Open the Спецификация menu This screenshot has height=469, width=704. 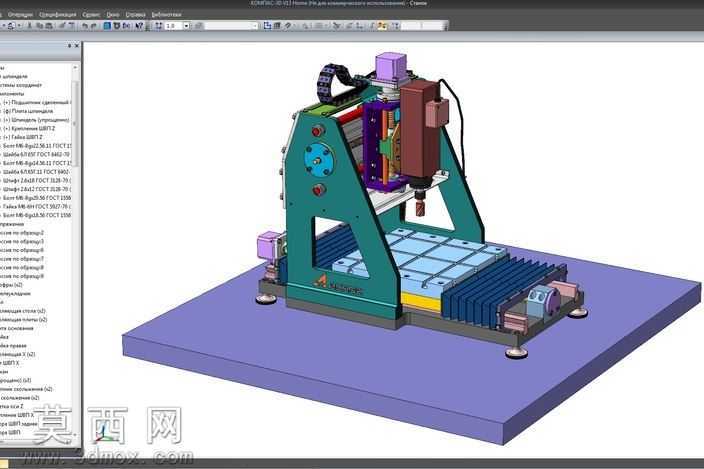click(x=57, y=14)
